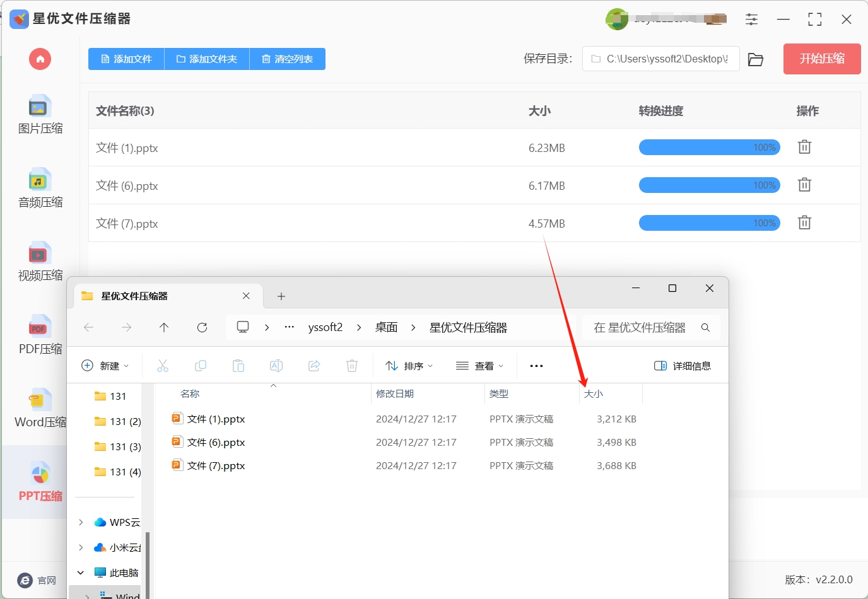
Task: Add a new Explorer tab
Action: 281,296
